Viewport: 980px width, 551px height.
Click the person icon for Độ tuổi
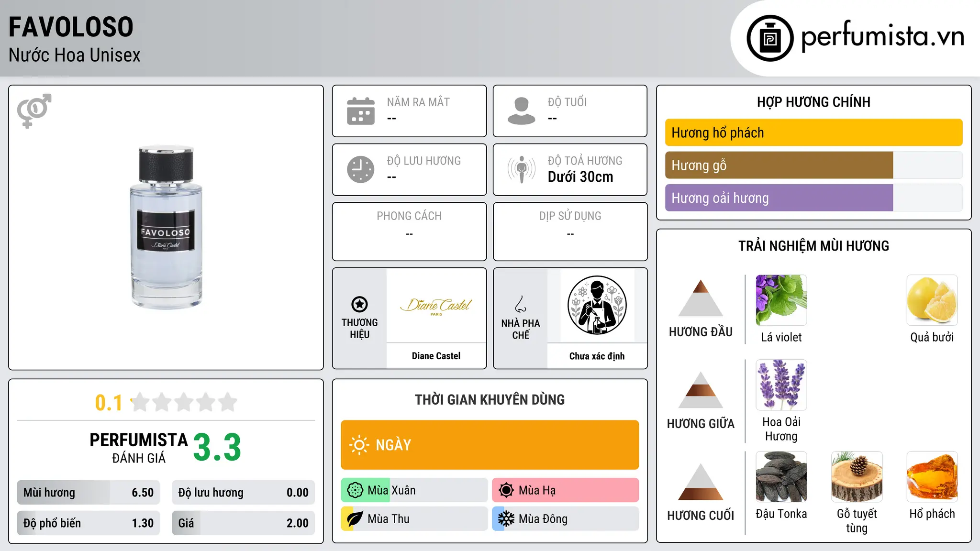tap(521, 111)
